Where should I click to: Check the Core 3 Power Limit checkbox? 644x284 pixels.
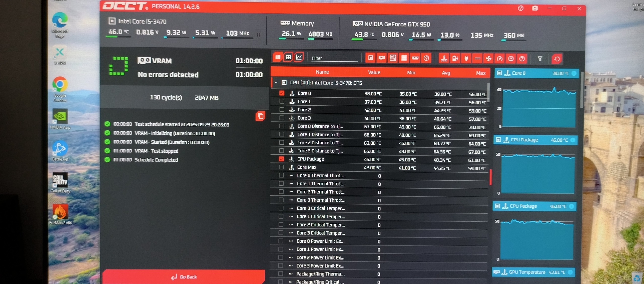281,265
